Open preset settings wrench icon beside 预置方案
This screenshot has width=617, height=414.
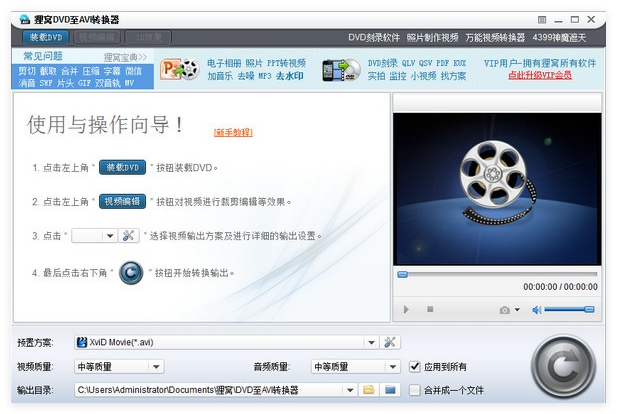pos(390,342)
